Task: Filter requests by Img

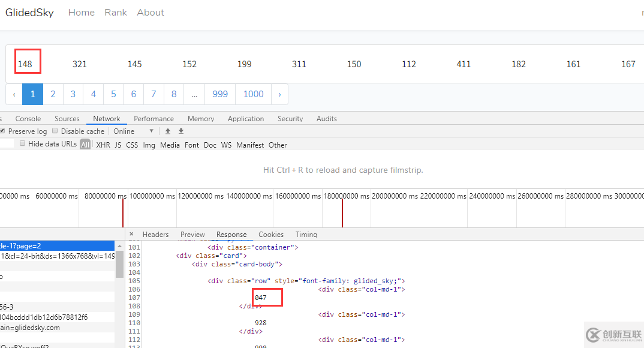Action: pyautogui.click(x=149, y=145)
